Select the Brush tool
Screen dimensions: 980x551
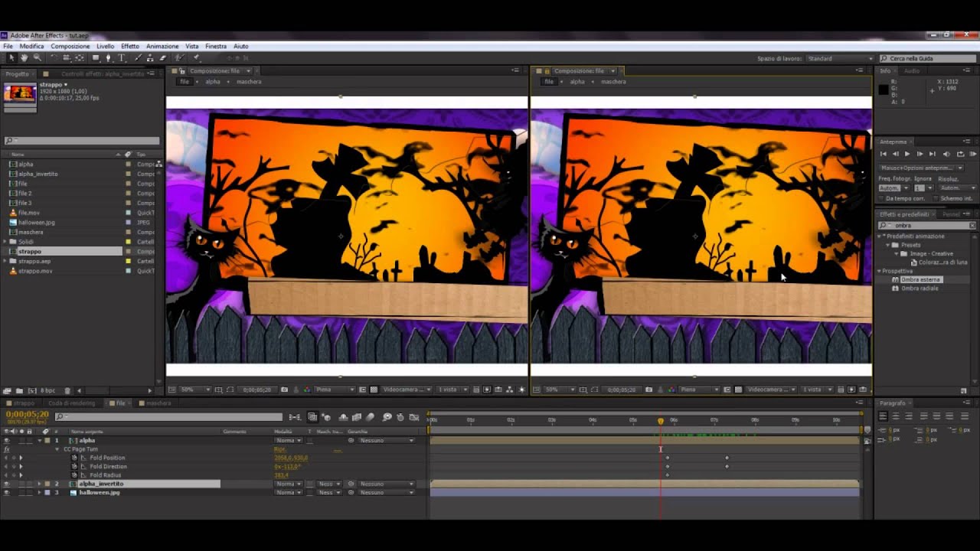pos(139,58)
